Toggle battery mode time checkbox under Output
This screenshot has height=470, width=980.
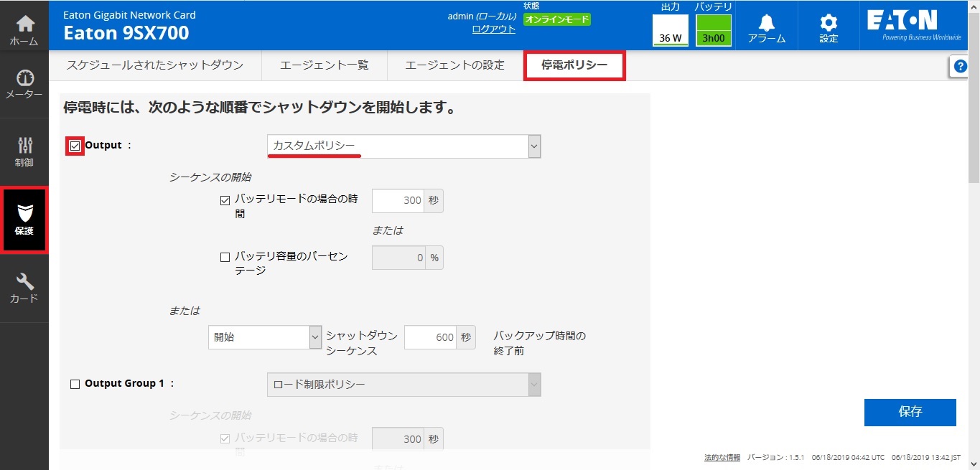tap(225, 200)
